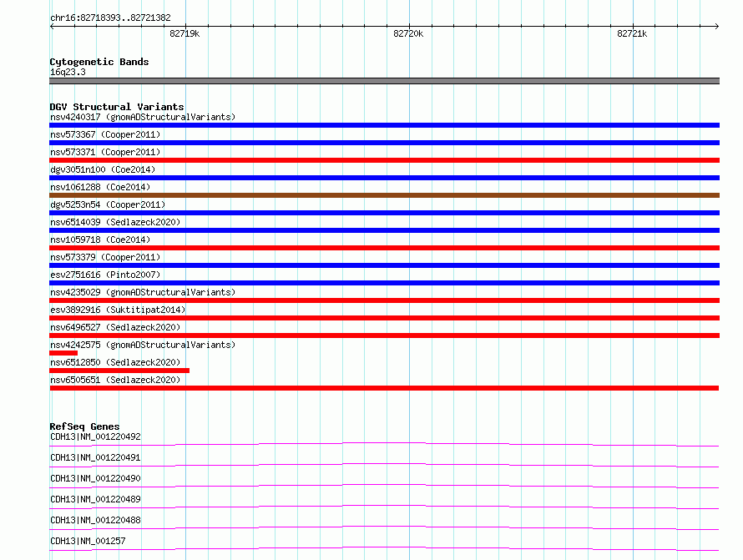The image size is (743, 560).
Task: Open variant nsv573371 (Cooper2011) label
Action: coord(105,152)
